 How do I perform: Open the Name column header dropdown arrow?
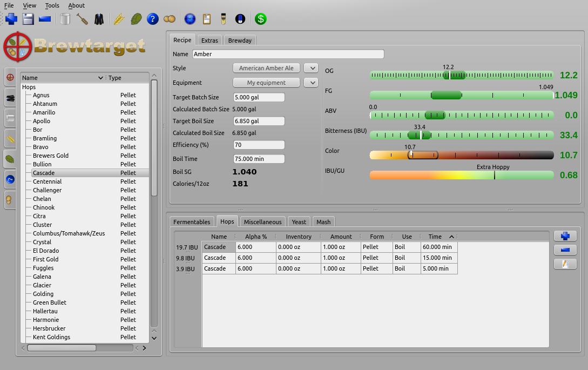pyautogui.click(x=100, y=78)
